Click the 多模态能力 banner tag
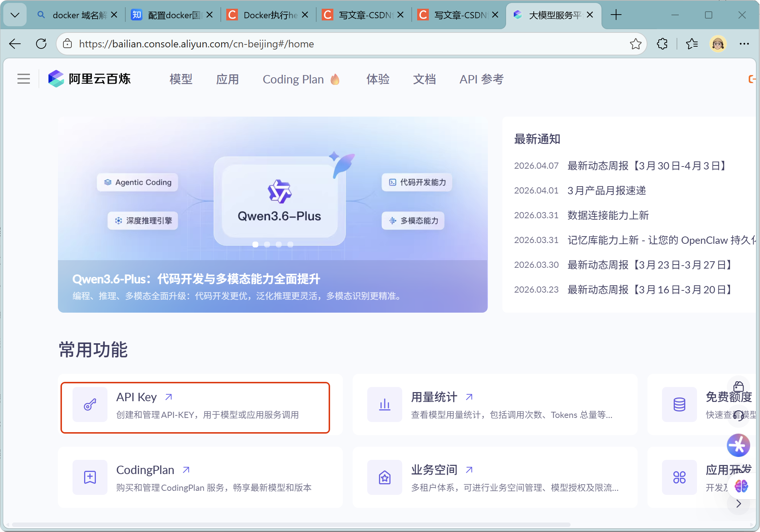760x532 pixels. click(x=413, y=220)
